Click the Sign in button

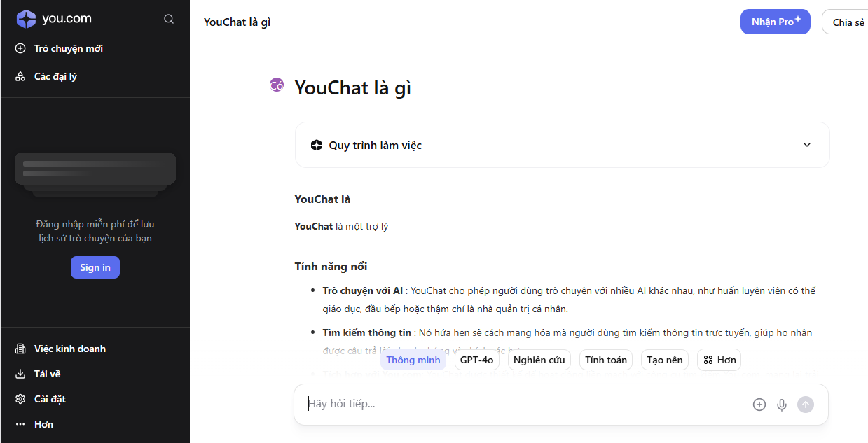click(x=95, y=267)
